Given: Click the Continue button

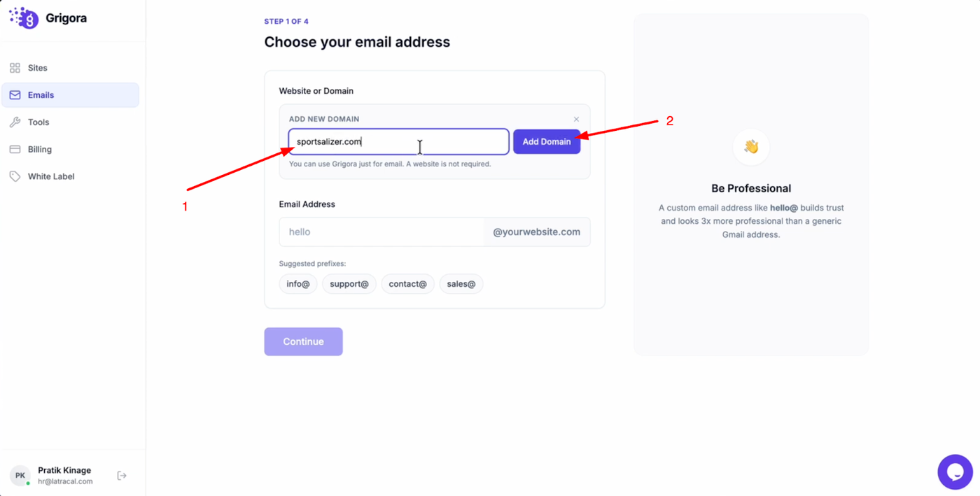Looking at the screenshot, I should pyautogui.click(x=303, y=341).
